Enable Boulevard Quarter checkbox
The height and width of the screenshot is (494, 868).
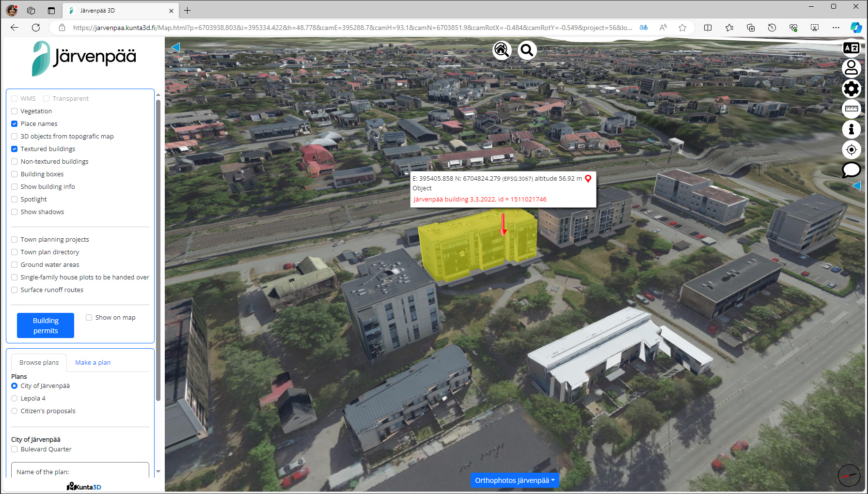click(15, 449)
